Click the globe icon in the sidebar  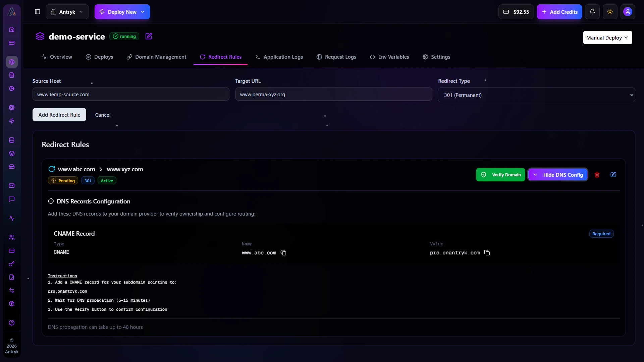12,62
